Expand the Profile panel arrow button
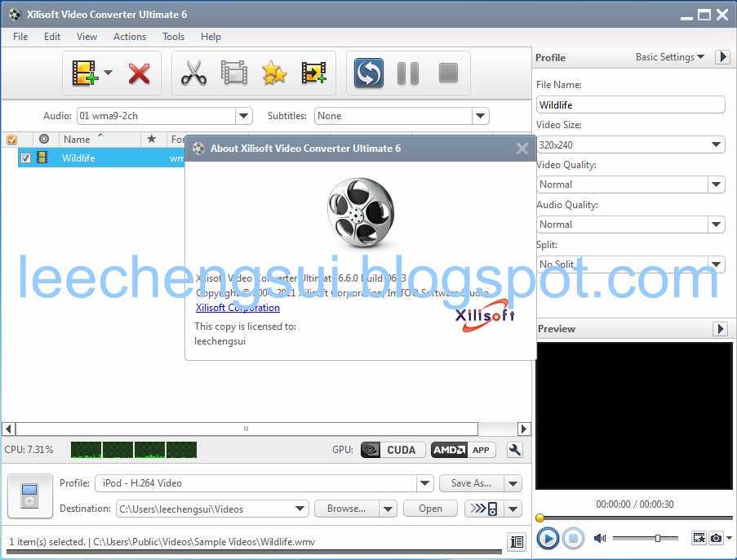The height and width of the screenshot is (560, 737). click(723, 57)
